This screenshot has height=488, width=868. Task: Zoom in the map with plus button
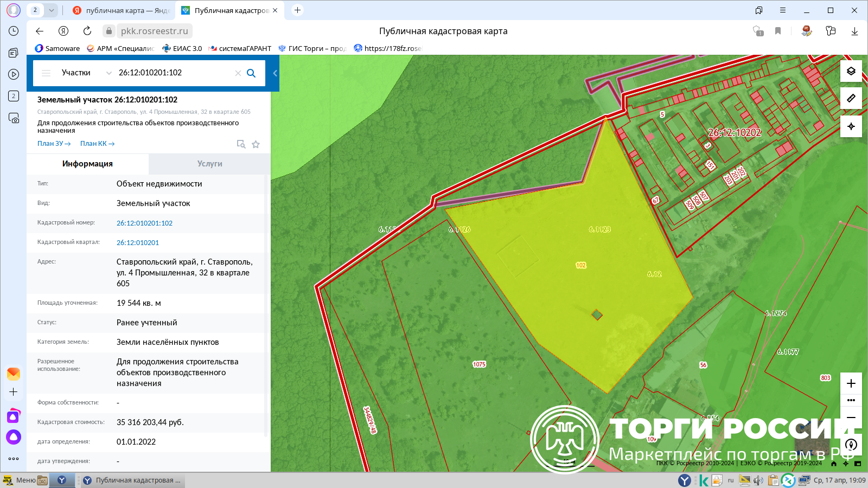tap(851, 383)
